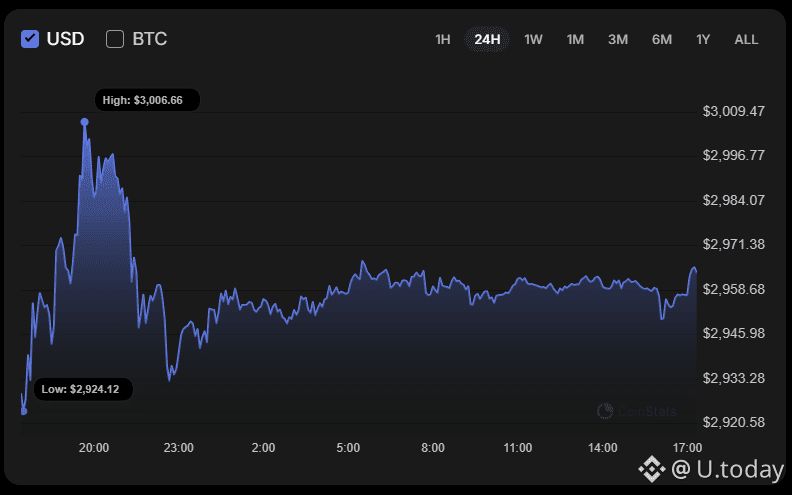
Task: Switch to the 1Y range
Action: 703,39
